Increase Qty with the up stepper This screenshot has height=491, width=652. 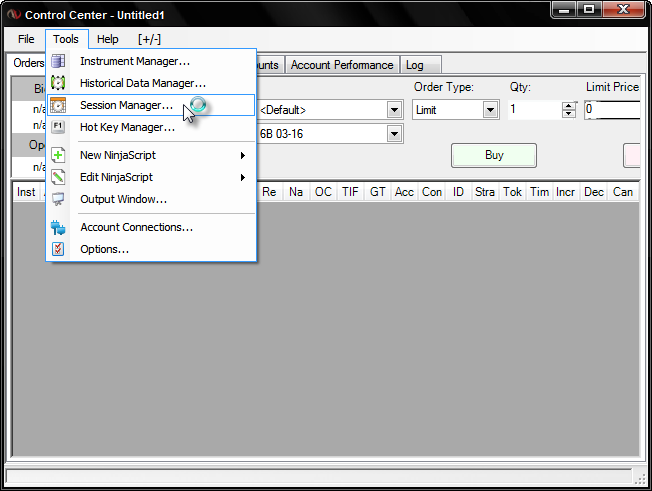[568, 106]
